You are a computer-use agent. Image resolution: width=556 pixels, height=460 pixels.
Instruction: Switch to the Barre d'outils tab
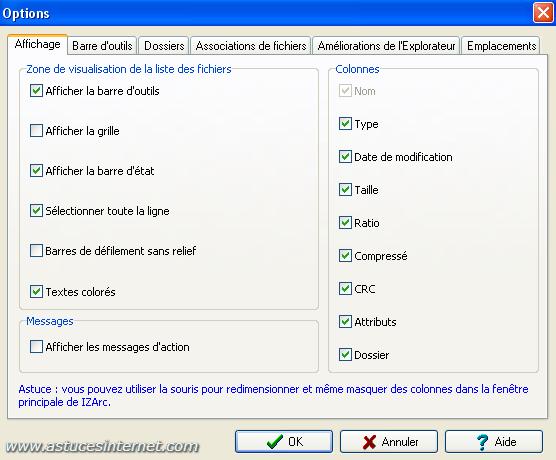[102, 46]
